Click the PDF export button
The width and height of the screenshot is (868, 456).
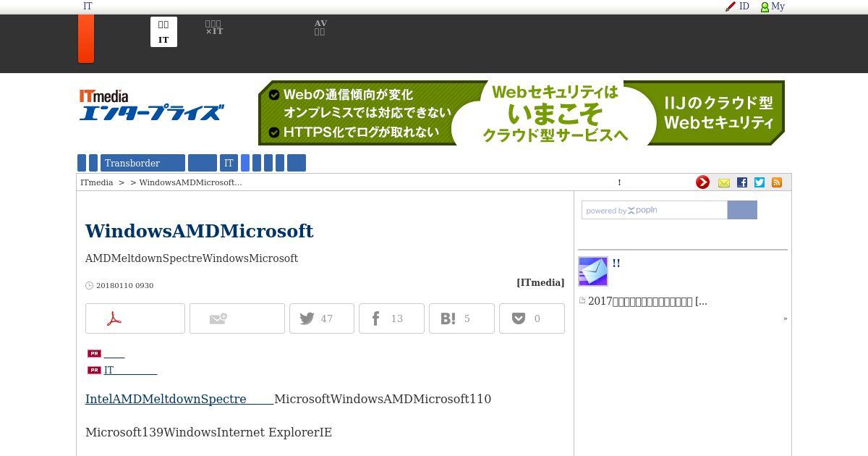click(x=135, y=318)
